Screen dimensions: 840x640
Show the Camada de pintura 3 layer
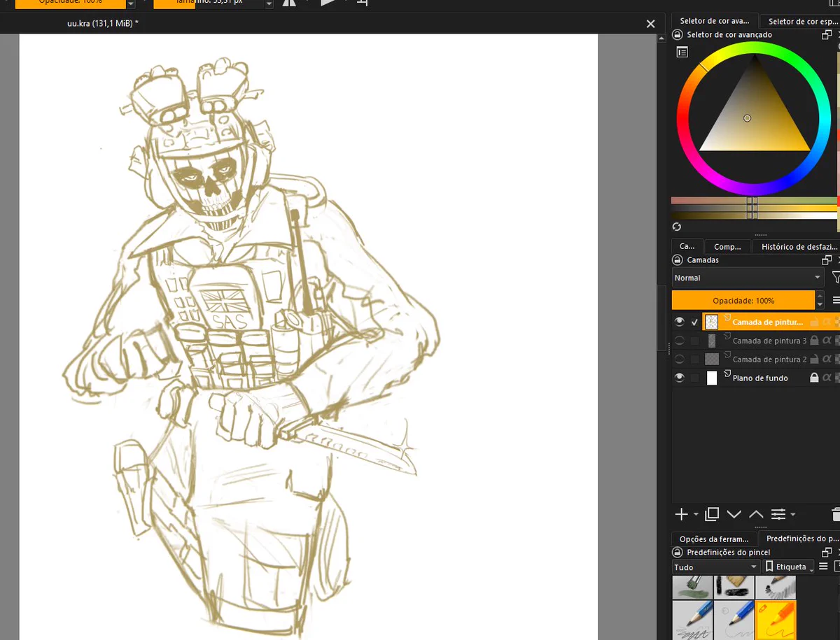point(679,341)
